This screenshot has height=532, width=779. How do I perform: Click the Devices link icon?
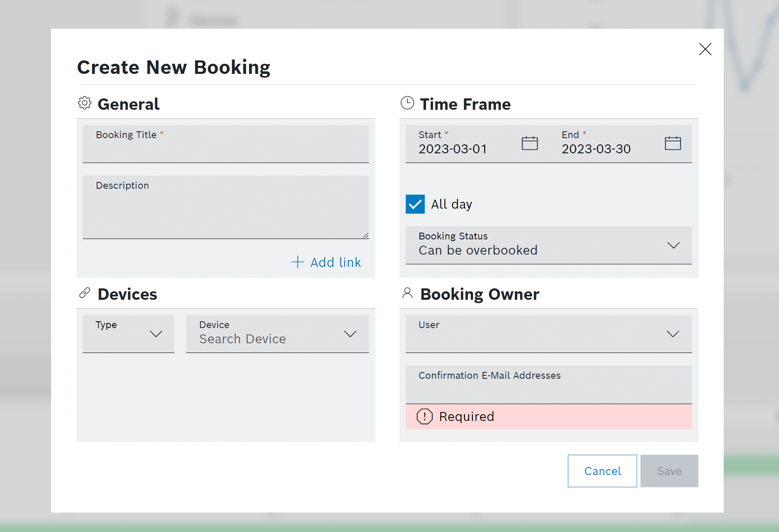click(85, 293)
